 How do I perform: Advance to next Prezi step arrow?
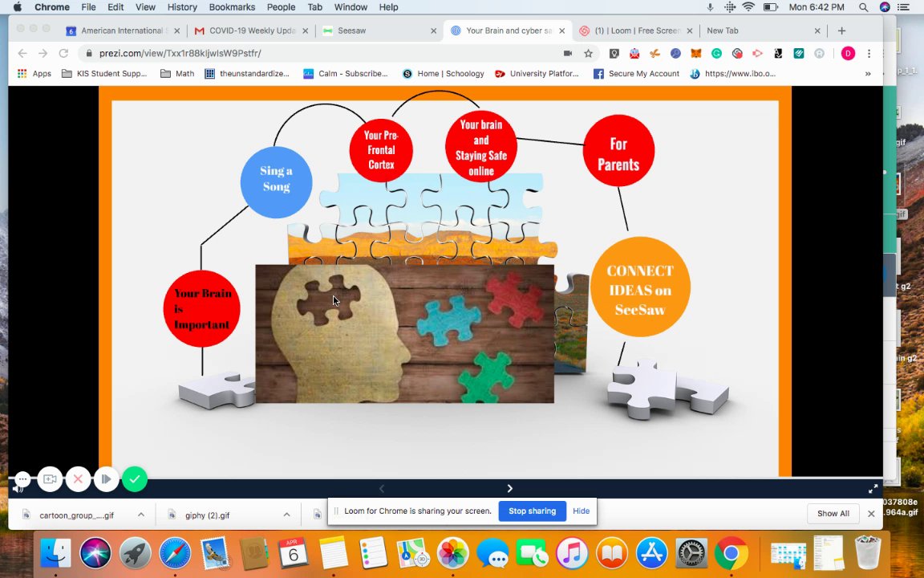[510, 488]
